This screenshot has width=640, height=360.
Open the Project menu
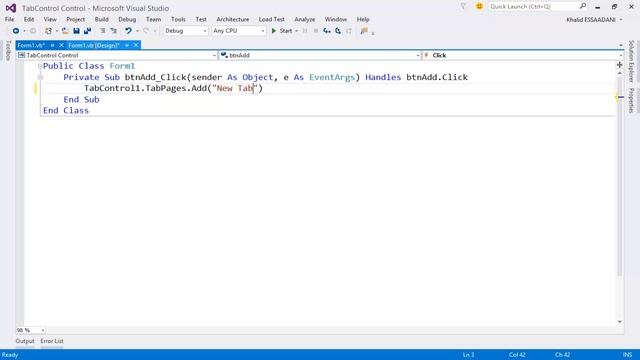pos(76,19)
